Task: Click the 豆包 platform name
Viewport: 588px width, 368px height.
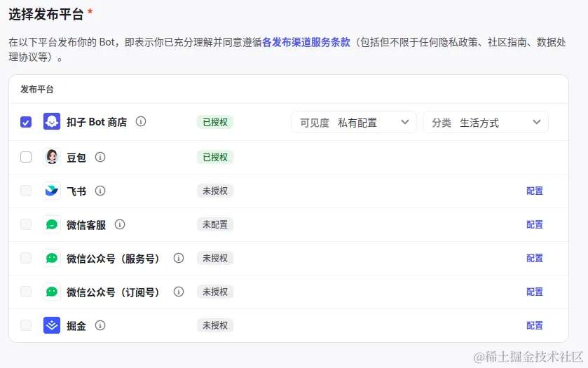Action: click(76, 157)
